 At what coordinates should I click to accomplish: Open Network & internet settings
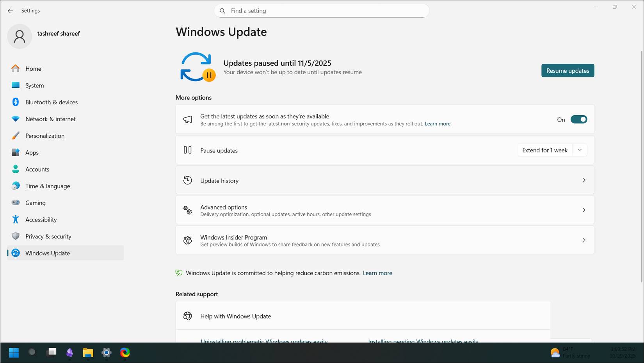pyautogui.click(x=50, y=119)
